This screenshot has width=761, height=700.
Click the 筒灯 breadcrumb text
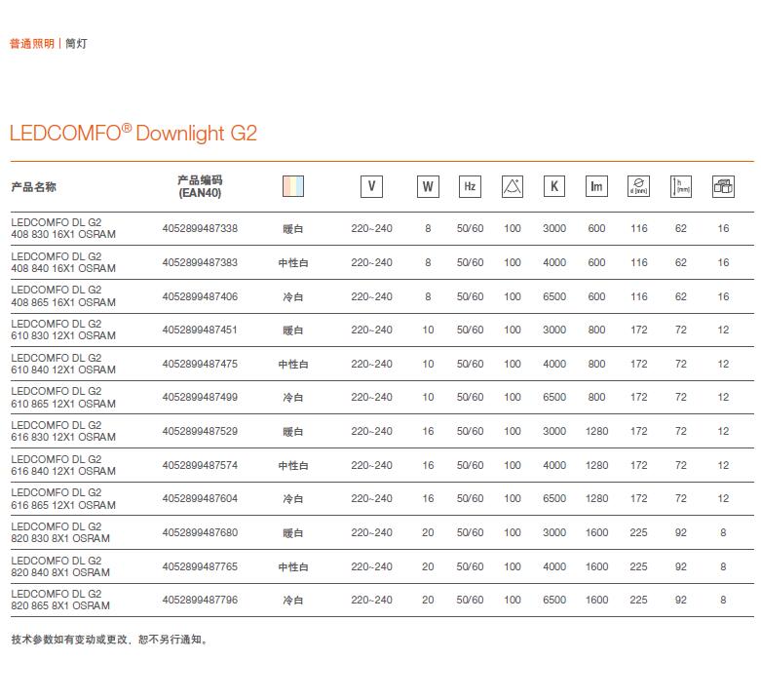tap(76, 44)
